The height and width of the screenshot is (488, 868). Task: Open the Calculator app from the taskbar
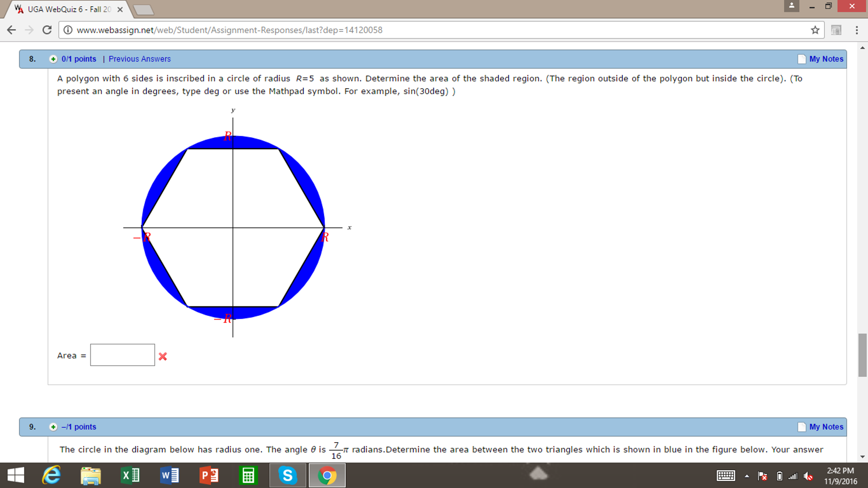pyautogui.click(x=248, y=475)
